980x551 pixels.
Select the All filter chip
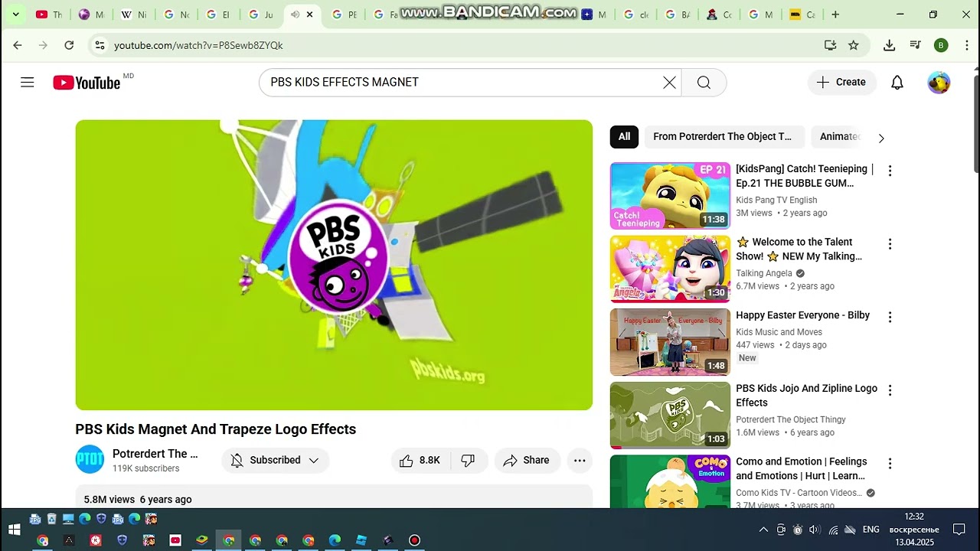[x=624, y=136]
